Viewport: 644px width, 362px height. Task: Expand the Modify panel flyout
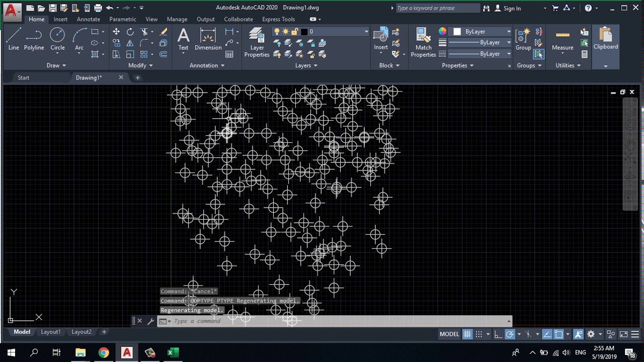coord(141,65)
